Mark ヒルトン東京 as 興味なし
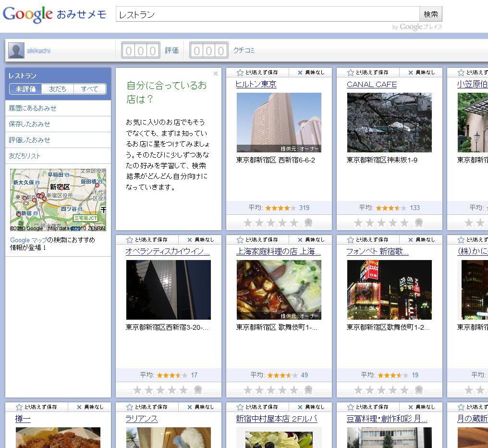 (311, 72)
